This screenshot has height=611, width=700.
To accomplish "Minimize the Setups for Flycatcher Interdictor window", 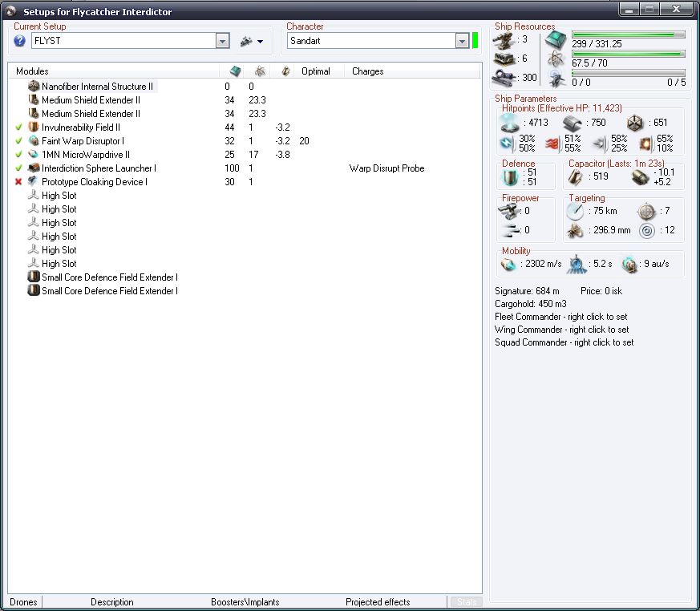I will click(629, 10).
